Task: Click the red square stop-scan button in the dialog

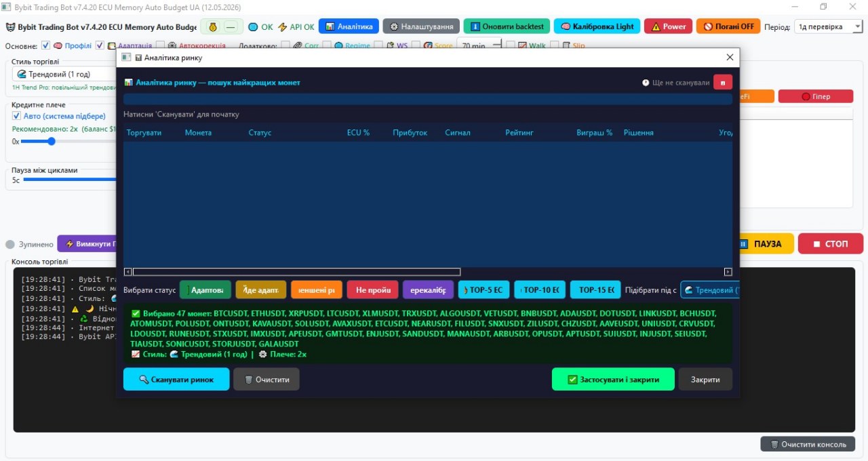Action: tap(723, 83)
